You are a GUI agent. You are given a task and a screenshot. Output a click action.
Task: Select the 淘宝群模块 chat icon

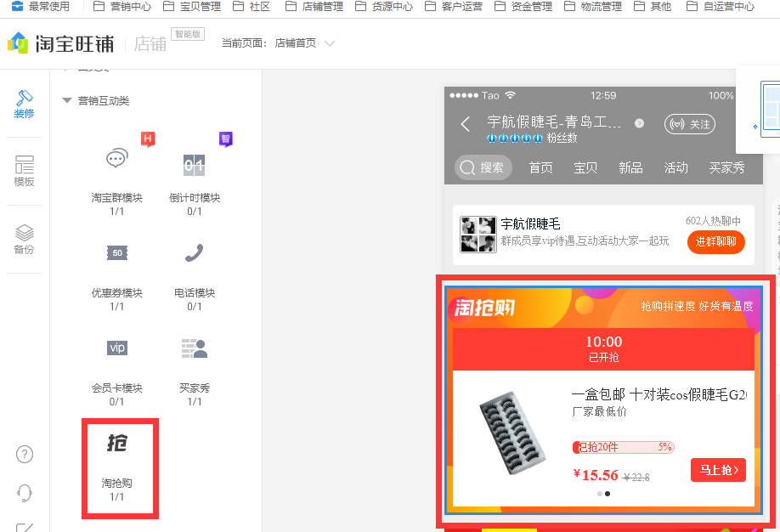click(x=117, y=159)
